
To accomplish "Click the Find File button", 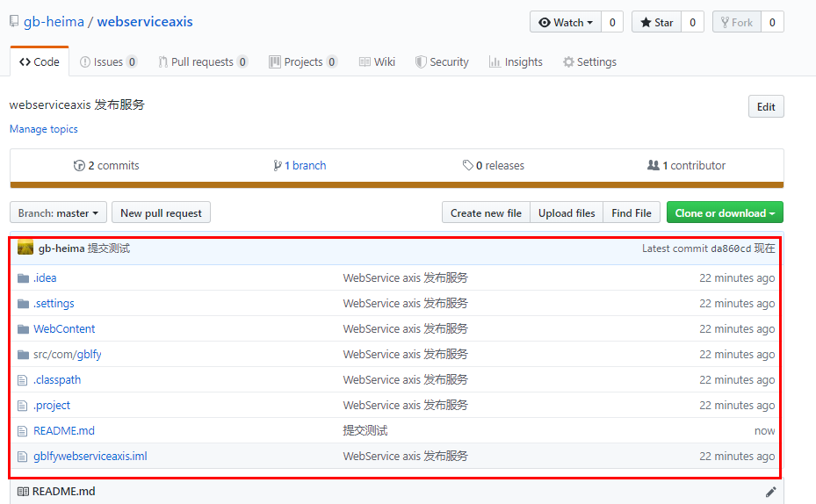I will tap(632, 212).
